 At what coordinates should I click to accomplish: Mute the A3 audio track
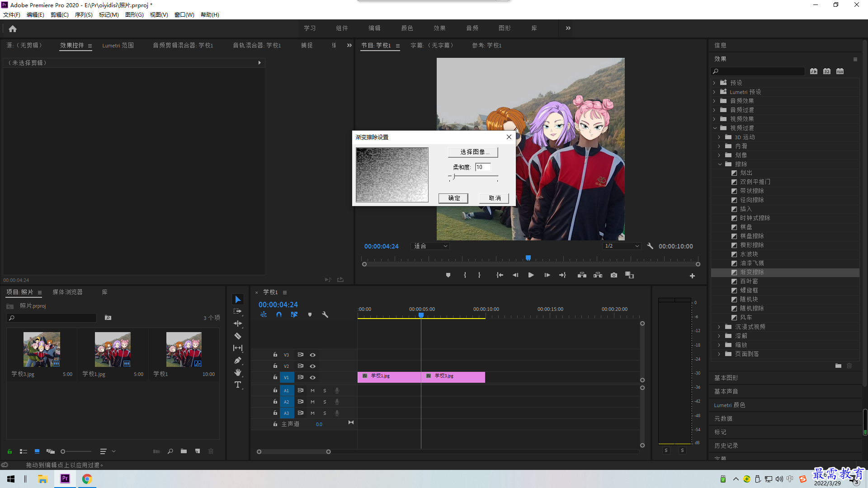click(312, 413)
